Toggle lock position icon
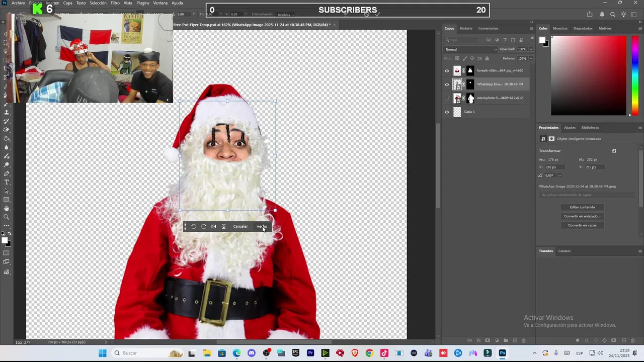This screenshot has width=644, height=362. (472, 58)
